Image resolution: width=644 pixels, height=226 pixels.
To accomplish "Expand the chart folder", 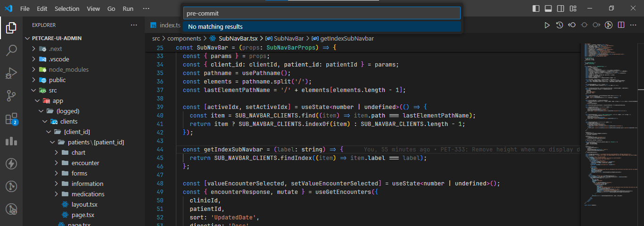I will pyautogui.click(x=56, y=152).
